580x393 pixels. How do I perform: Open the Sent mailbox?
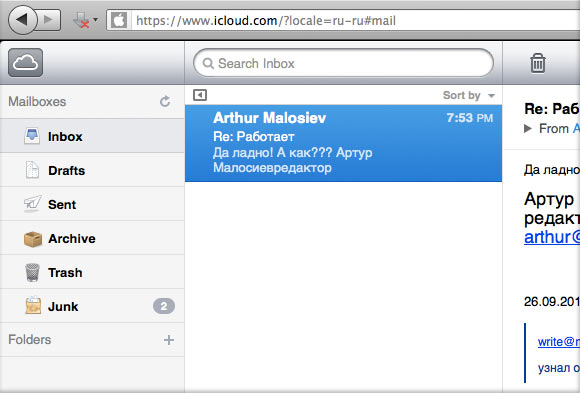(92, 204)
